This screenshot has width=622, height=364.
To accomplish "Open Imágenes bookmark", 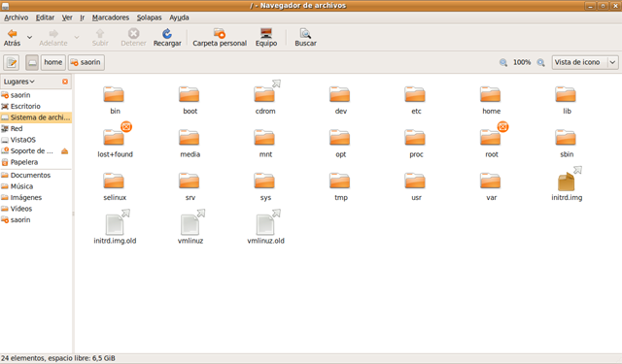I will (36, 197).
